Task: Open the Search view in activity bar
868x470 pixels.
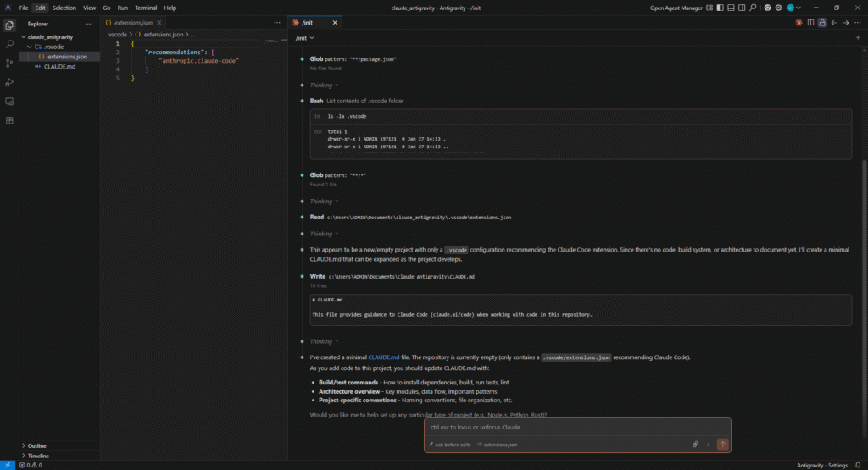Action: [9, 44]
